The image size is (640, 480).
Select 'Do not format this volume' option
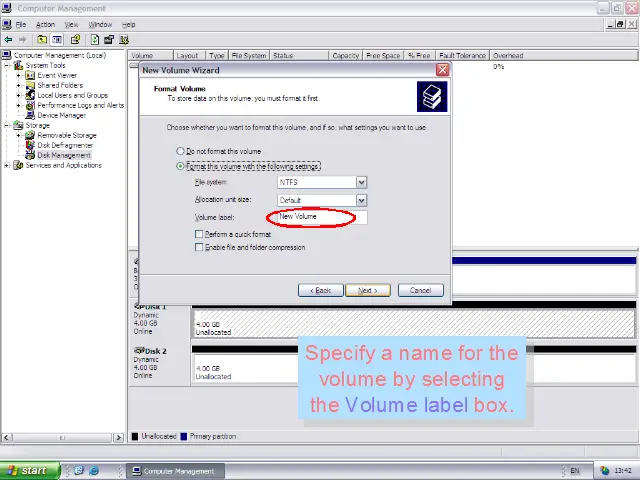[x=180, y=151]
